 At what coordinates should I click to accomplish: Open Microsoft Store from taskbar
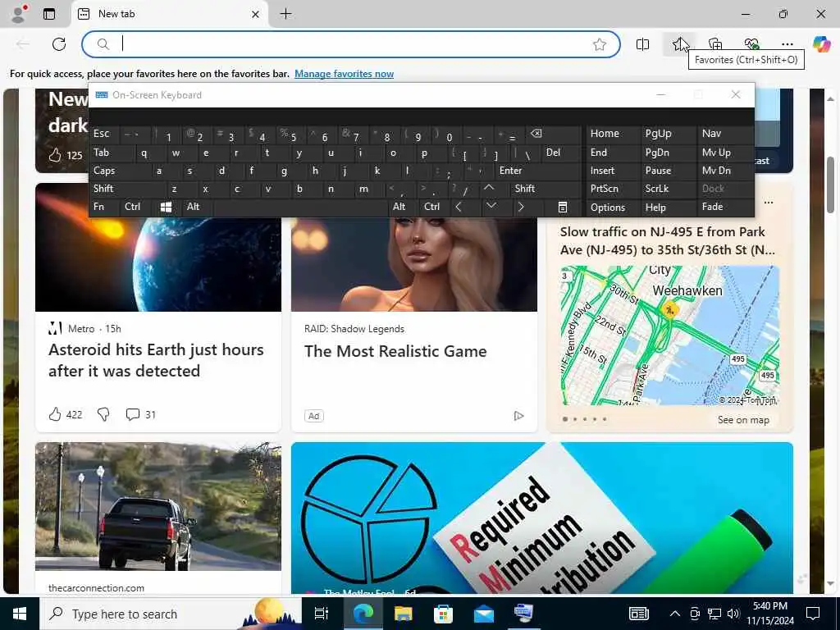point(444,614)
